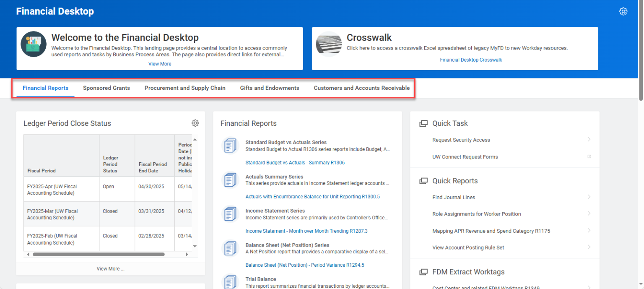Open UW Connect Request Forms external link icon
Viewport: 644px width, 289px height.
[589, 156]
